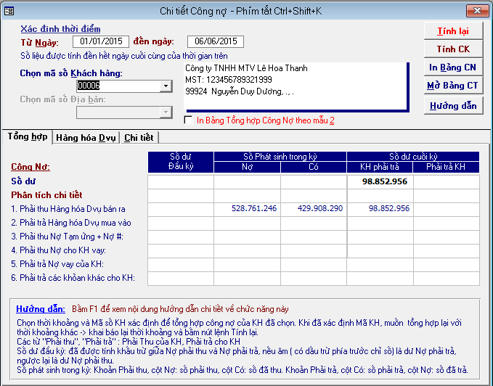This screenshot has height=386, width=493.
Task: Click the window system menu icon in title bar
Action: (9, 11)
